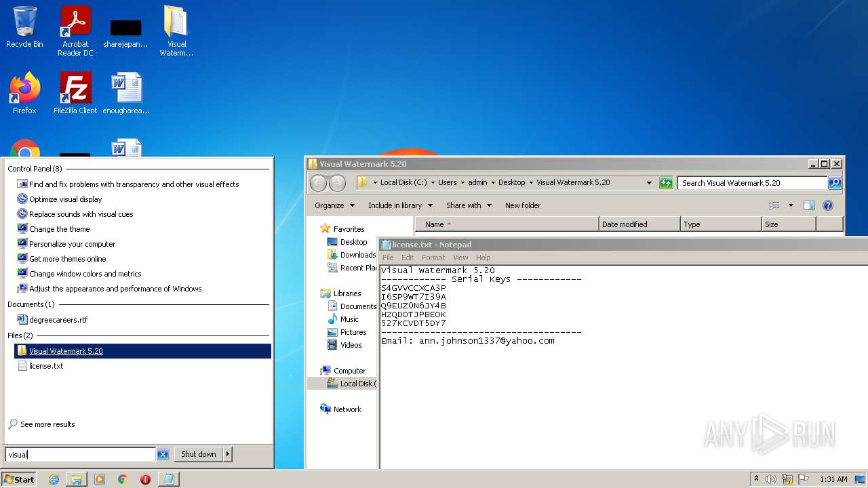Open the enougharea Word document icon
Image resolution: width=868 pixels, height=488 pixels.
click(126, 94)
